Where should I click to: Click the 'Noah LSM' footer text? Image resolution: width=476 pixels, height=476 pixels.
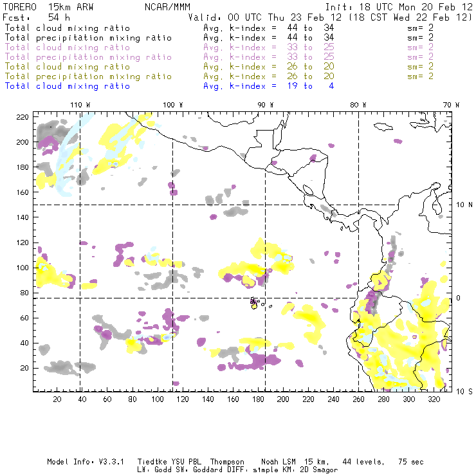coord(279,462)
